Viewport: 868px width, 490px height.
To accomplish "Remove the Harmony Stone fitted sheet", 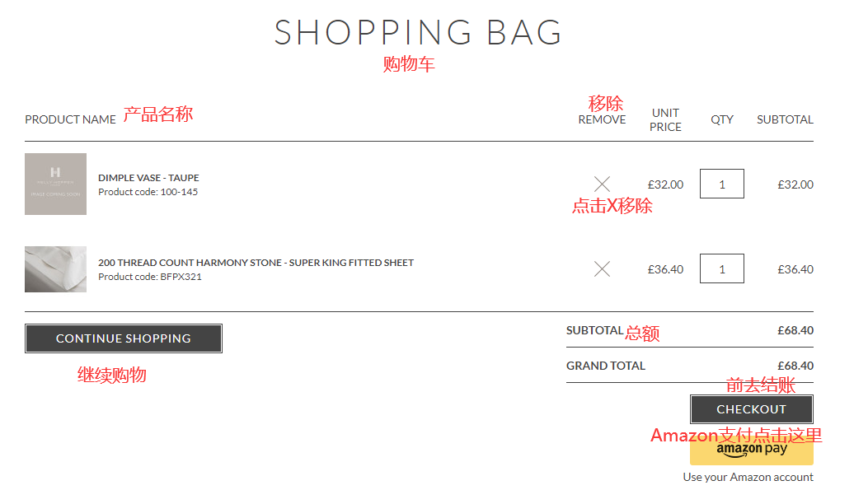I will pyautogui.click(x=603, y=268).
